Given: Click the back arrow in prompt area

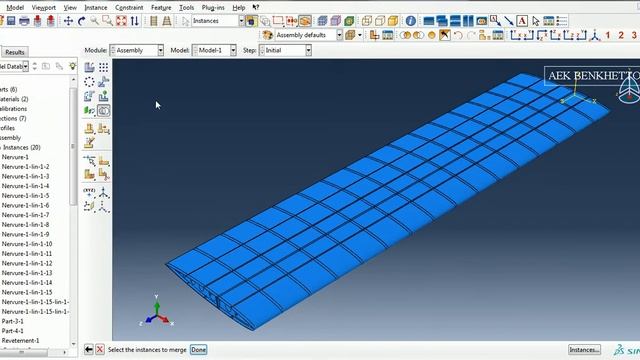Looking at the screenshot, I should (89, 349).
